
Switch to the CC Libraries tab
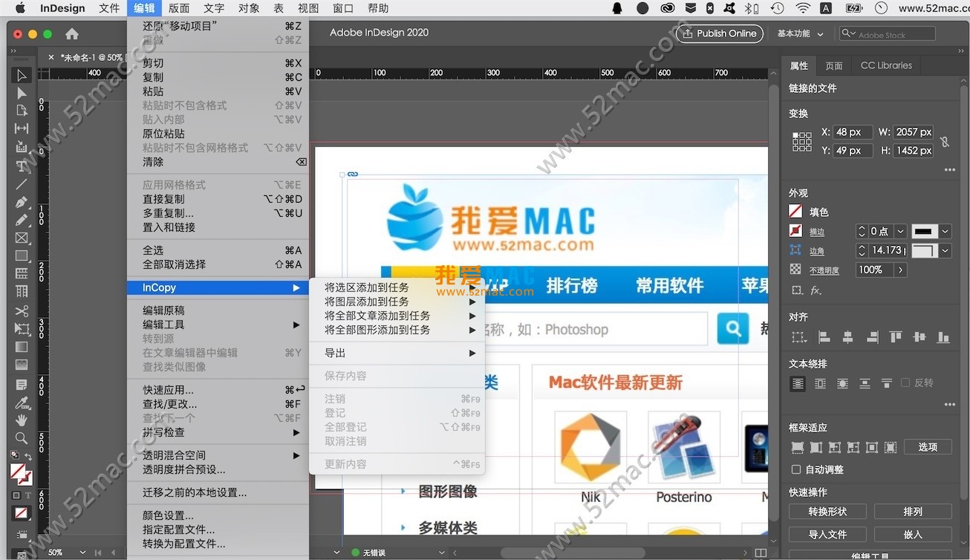tap(886, 65)
